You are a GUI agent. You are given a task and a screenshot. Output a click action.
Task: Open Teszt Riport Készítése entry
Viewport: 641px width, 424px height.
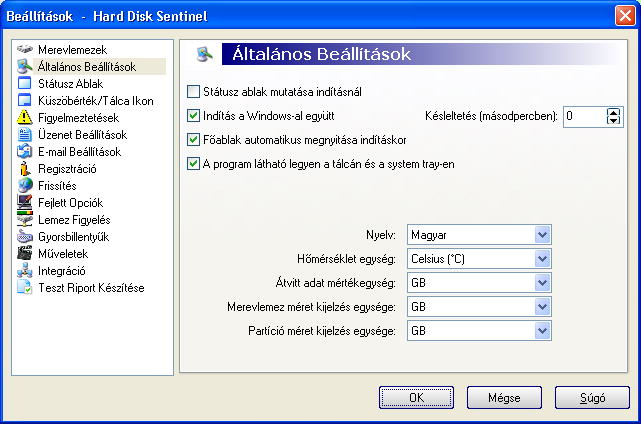[91, 288]
